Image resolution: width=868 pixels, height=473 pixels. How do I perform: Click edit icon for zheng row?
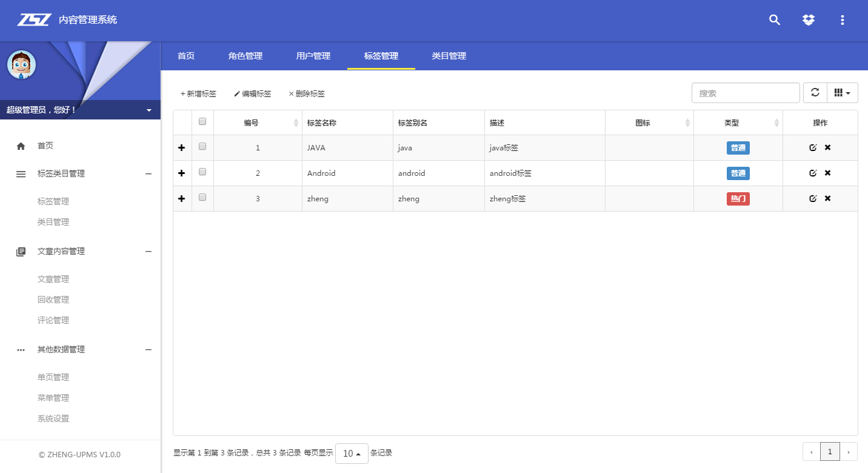pyautogui.click(x=813, y=198)
